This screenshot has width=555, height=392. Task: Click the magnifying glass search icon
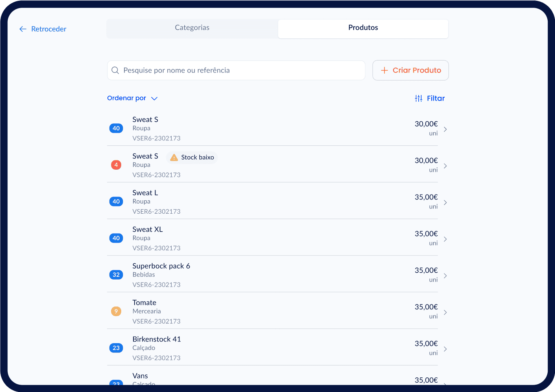115,70
